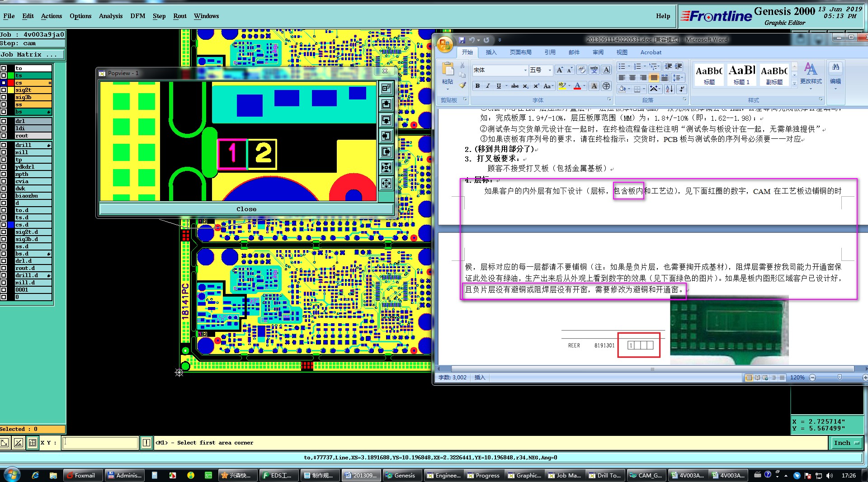The width and height of the screenshot is (868, 482).
Task: Justify the paragraph in Word
Action: 654,78
